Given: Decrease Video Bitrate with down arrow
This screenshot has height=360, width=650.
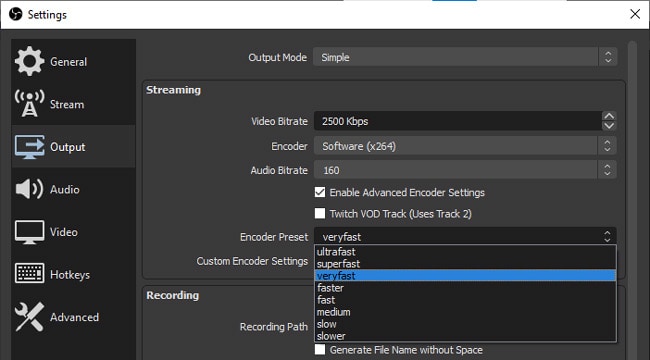Looking at the screenshot, I should point(609,126).
